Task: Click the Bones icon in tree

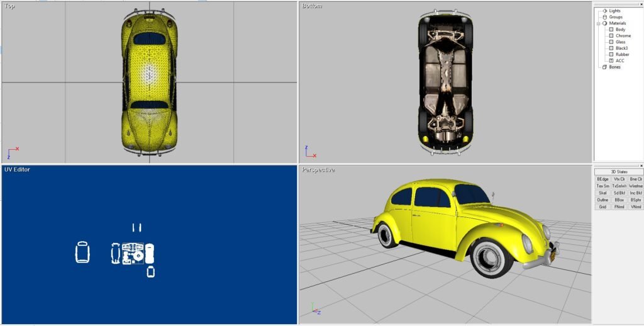Action: click(x=605, y=67)
